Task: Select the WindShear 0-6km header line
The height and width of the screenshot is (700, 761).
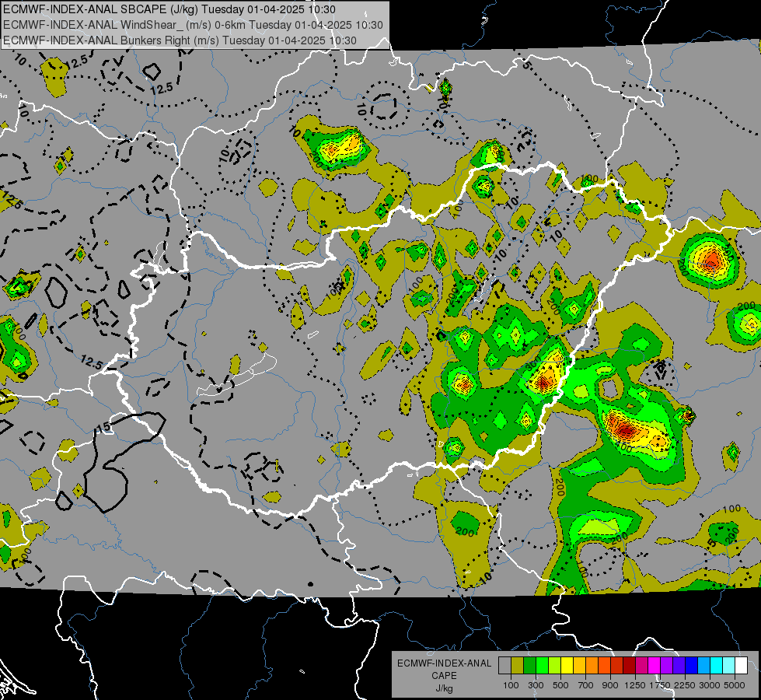Action: click(x=193, y=25)
